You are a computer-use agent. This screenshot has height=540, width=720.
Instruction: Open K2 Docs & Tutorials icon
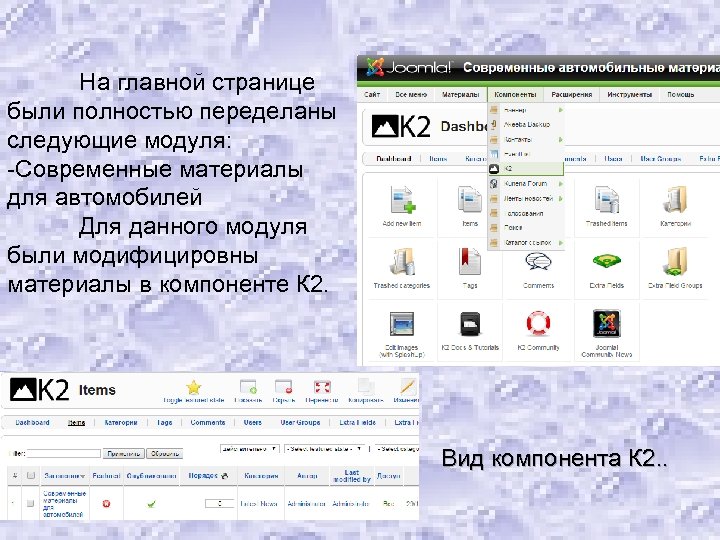point(470,331)
